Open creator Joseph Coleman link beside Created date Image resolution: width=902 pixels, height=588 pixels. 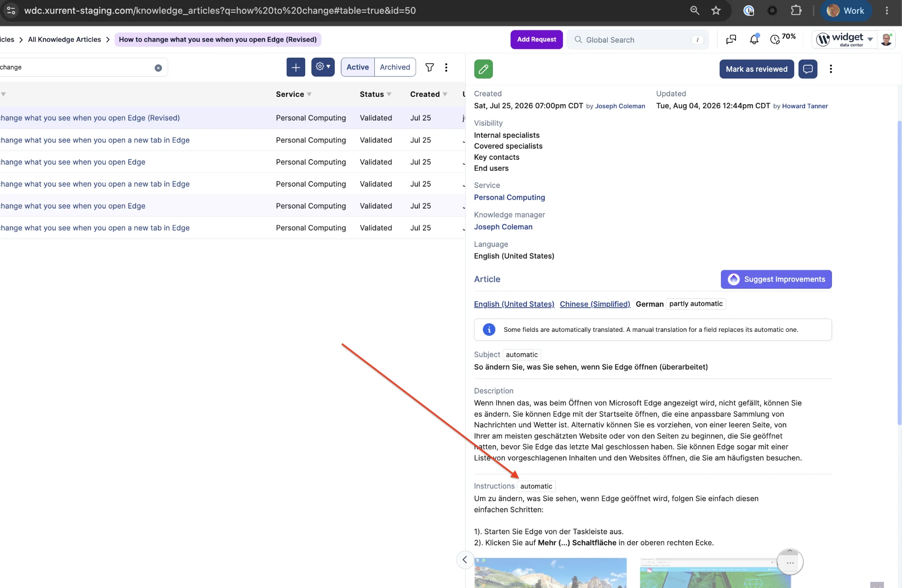click(620, 106)
